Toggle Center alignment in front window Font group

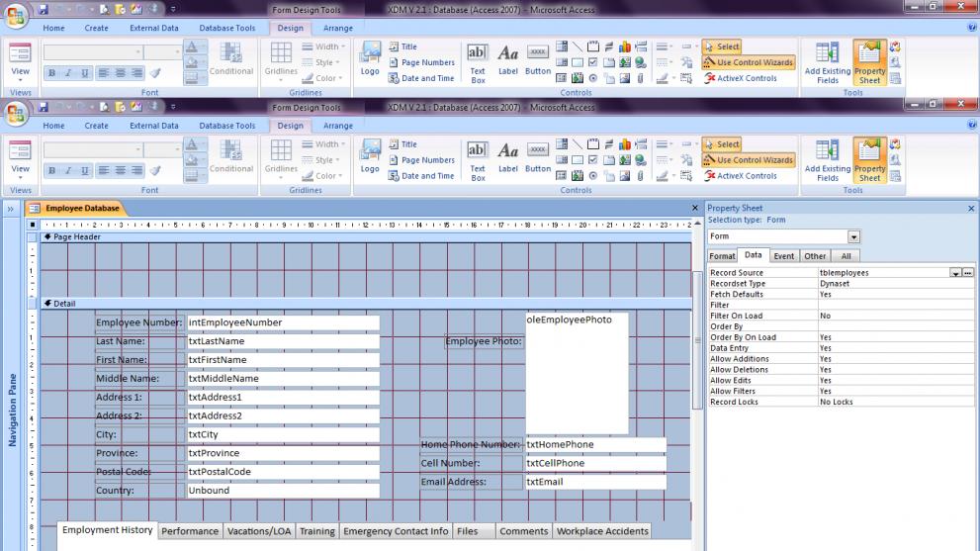click(x=120, y=170)
